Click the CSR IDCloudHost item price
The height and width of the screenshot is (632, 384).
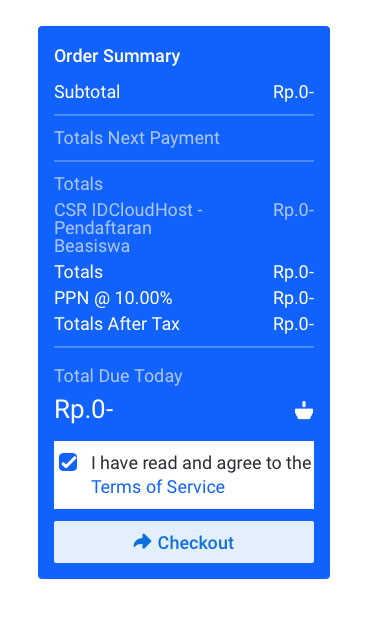click(293, 210)
